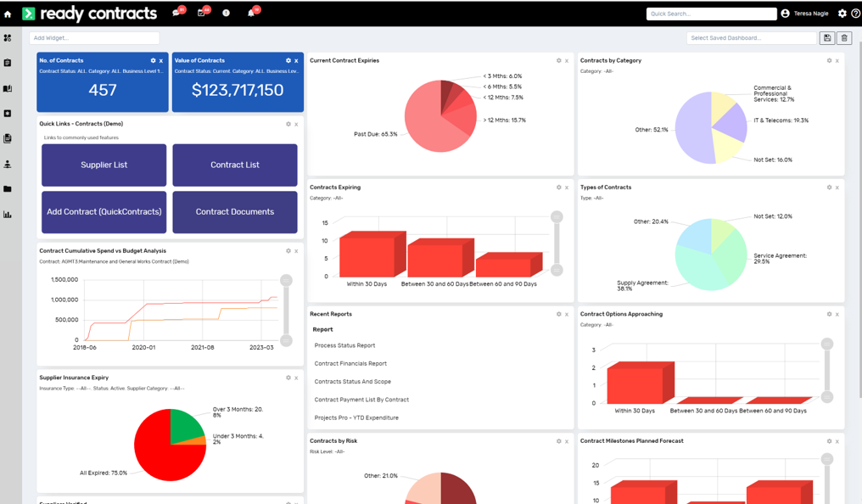
Task: Go to the home page icon
Action: (x=8, y=14)
